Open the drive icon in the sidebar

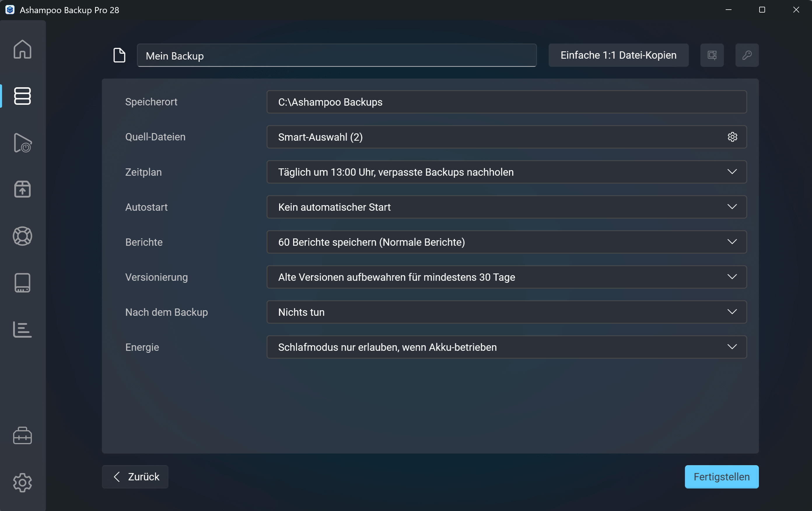click(22, 283)
